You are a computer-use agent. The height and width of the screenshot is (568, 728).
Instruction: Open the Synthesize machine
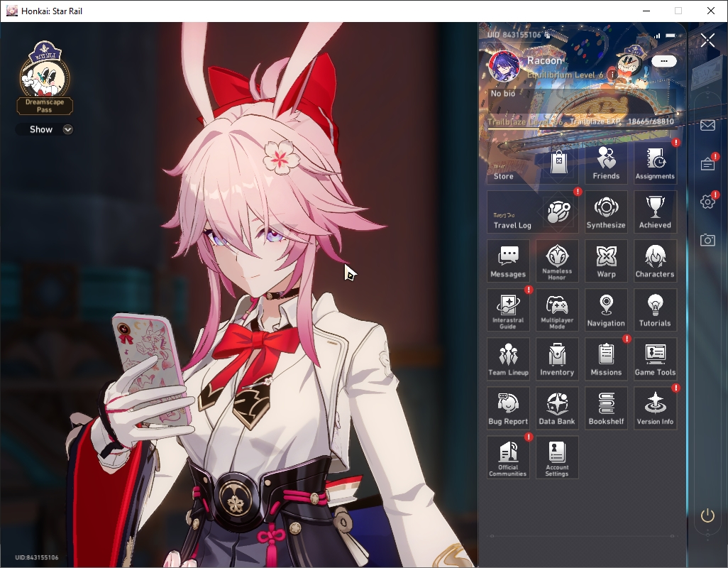coord(606,212)
